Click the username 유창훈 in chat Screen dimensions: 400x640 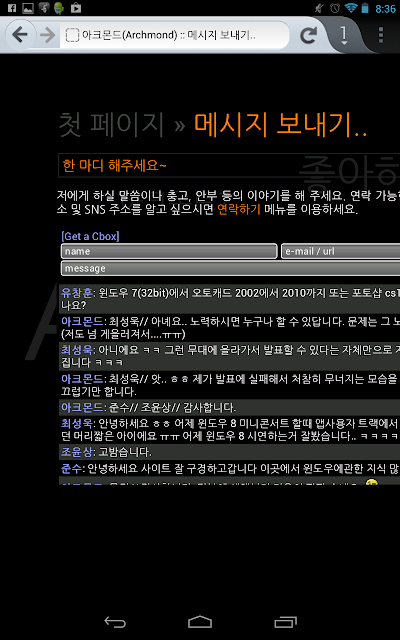point(77,293)
